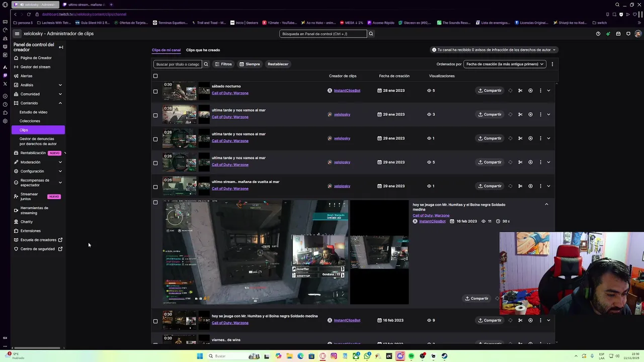Click the green sparkle icon in header
This screenshot has height=362, width=644.
click(608, 34)
